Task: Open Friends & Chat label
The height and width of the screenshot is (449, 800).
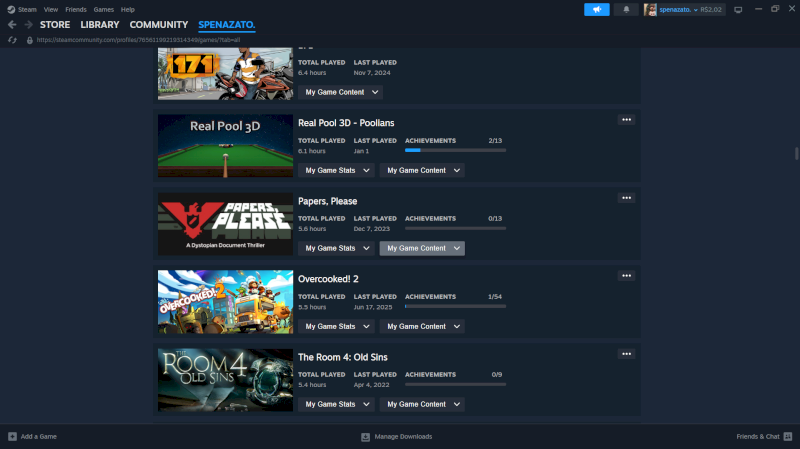Action: pos(758,436)
